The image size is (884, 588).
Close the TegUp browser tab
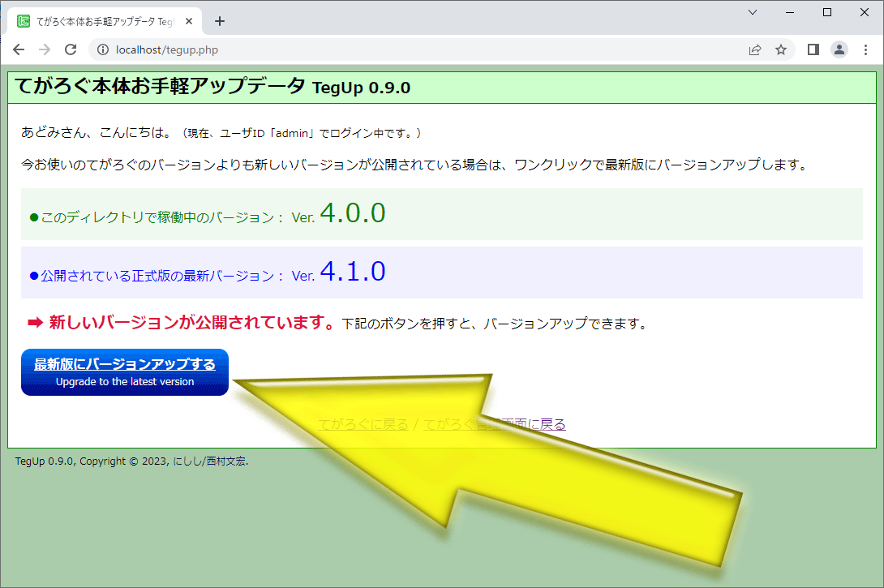[x=189, y=21]
